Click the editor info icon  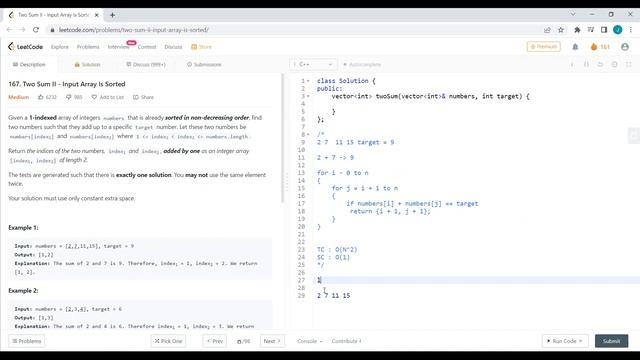pos(572,64)
